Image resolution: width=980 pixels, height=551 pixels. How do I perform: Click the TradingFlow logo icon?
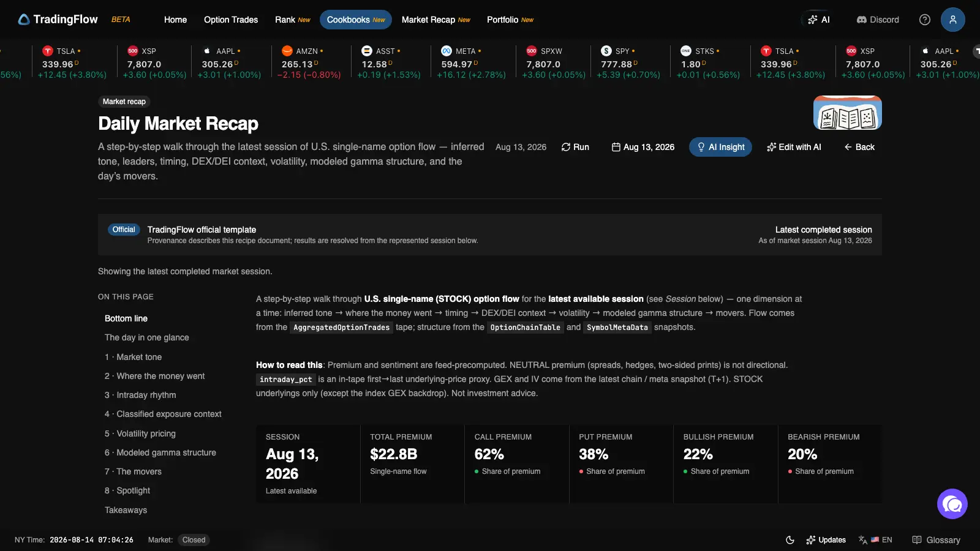[24, 20]
